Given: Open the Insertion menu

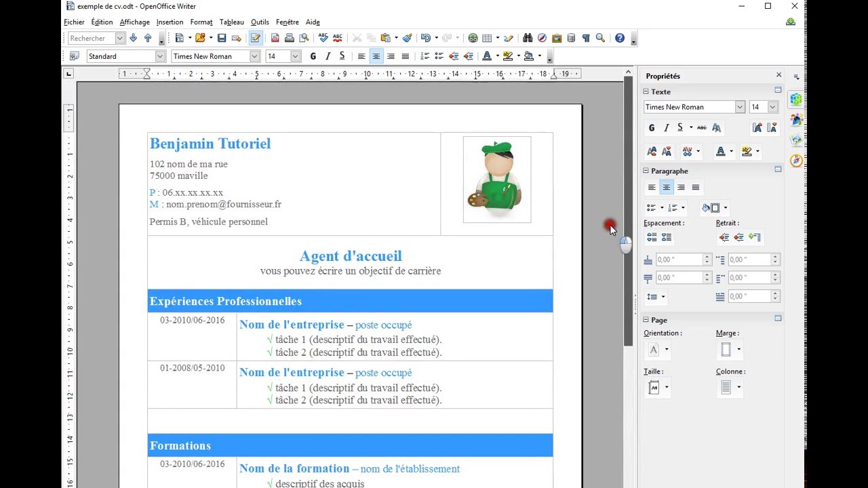Looking at the screenshot, I should (x=170, y=22).
